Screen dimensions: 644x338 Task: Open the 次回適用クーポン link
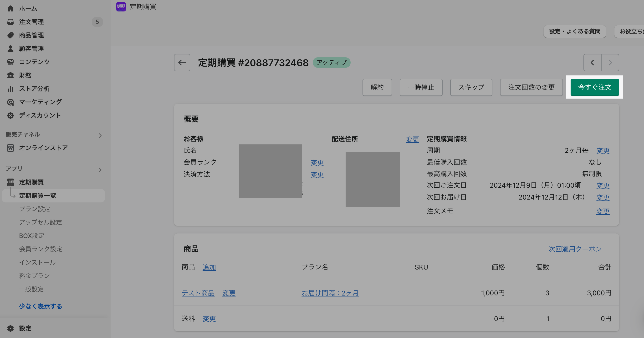tap(575, 249)
